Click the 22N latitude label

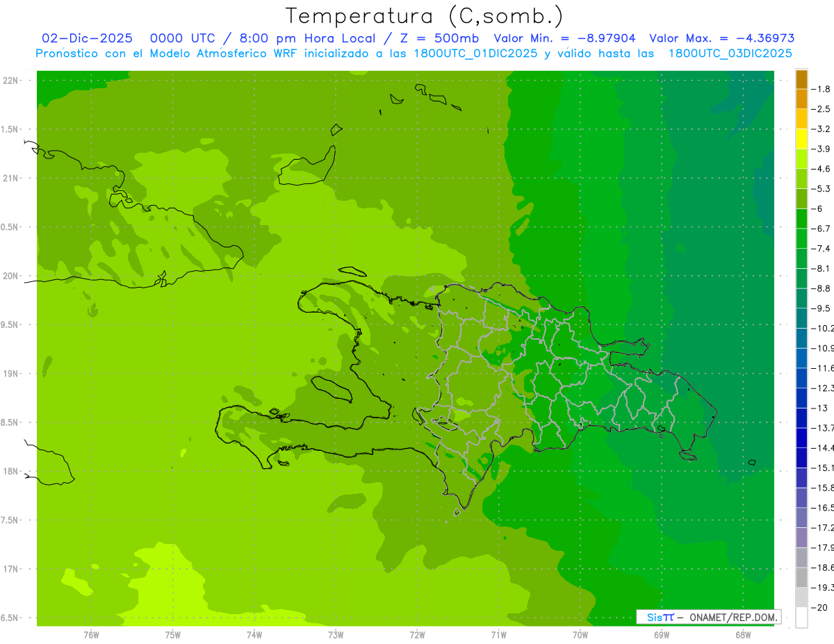pyautogui.click(x=10, y=81)
